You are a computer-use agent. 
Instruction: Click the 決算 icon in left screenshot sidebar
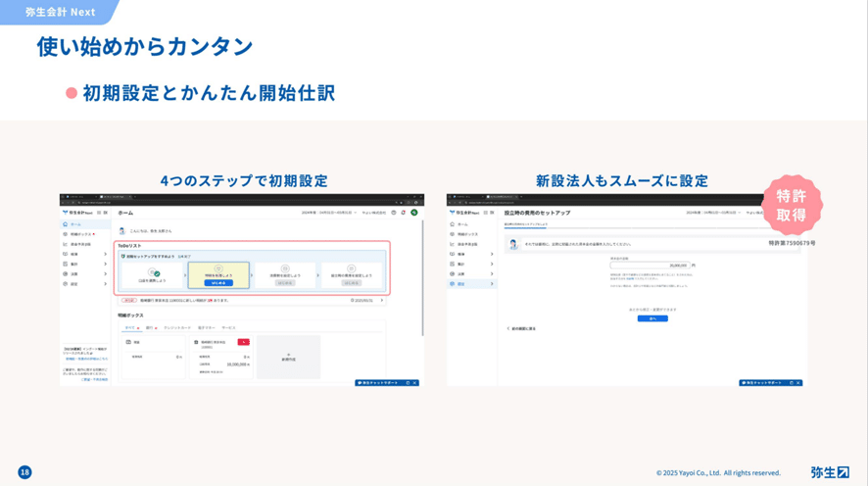click(66, 274)
